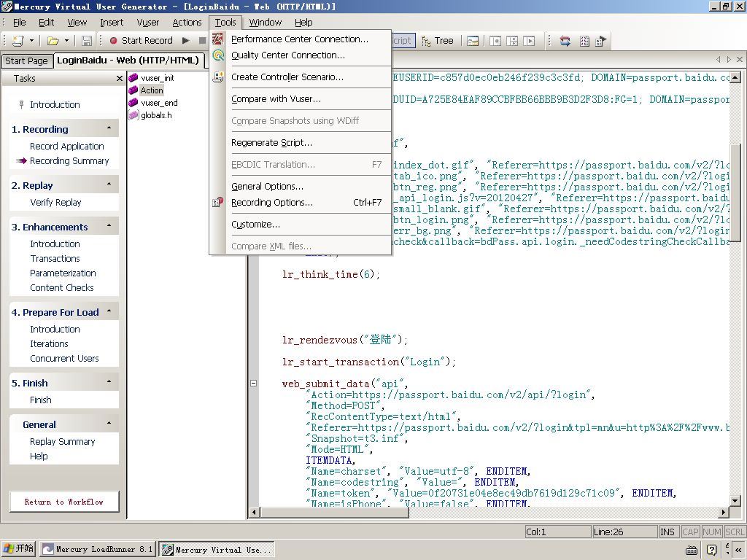The width and height of the screenshot is (747, 560).
Task: Click the Create Controller Scenario menu icon
Action: click(x=218, y=77)
